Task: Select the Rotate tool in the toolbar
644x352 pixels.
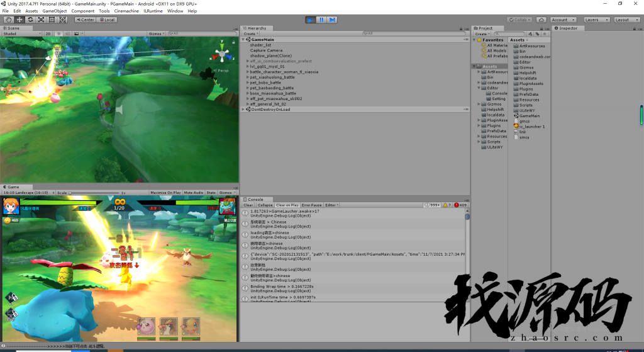Action: click(x=30, y=20)
